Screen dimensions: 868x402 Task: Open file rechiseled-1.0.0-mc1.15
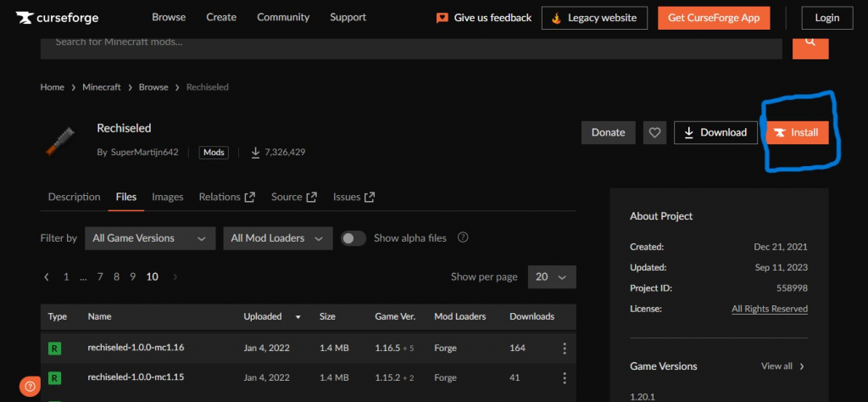(136, 377)
